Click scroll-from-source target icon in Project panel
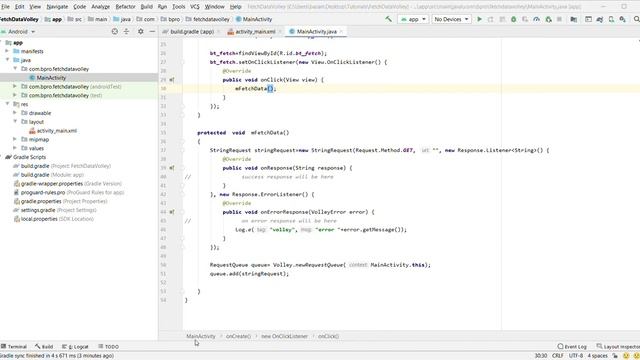Viewport: 640px width, 360px height. 115,31
